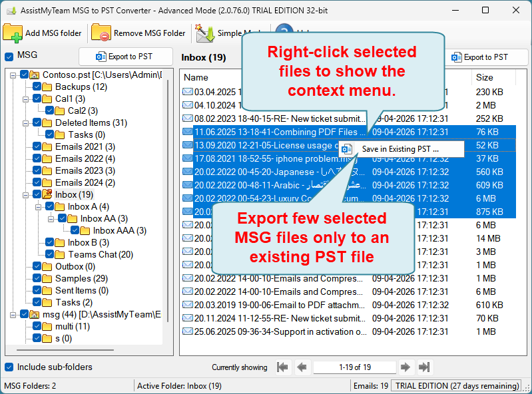Select the multi (11) folder icon
The height and width of the screenshot is (394, 532).
(x=47, y=327)
